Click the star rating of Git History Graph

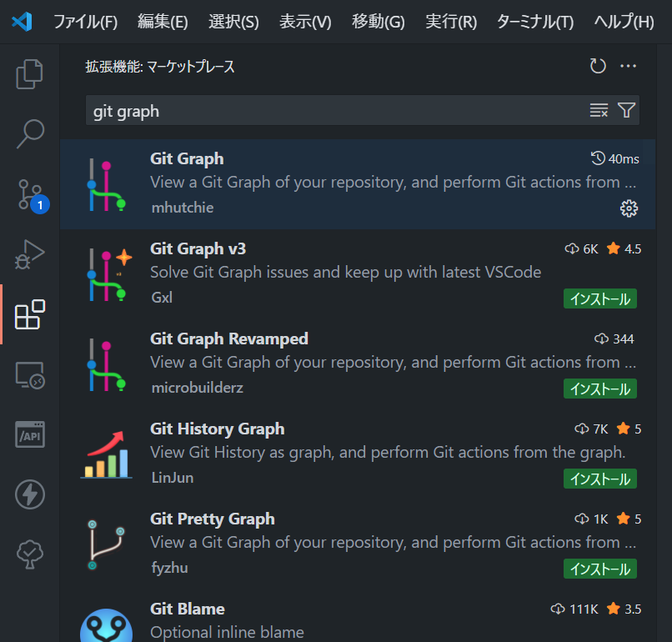pos(629,429)
